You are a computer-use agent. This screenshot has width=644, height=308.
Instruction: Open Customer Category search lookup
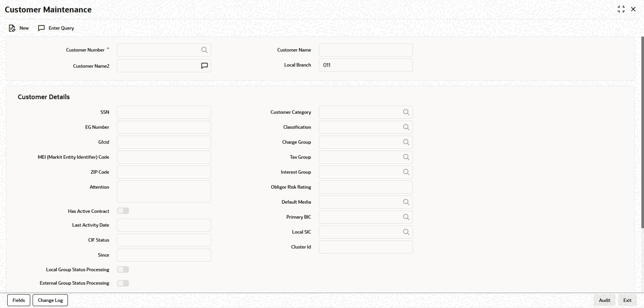[406, 112]
